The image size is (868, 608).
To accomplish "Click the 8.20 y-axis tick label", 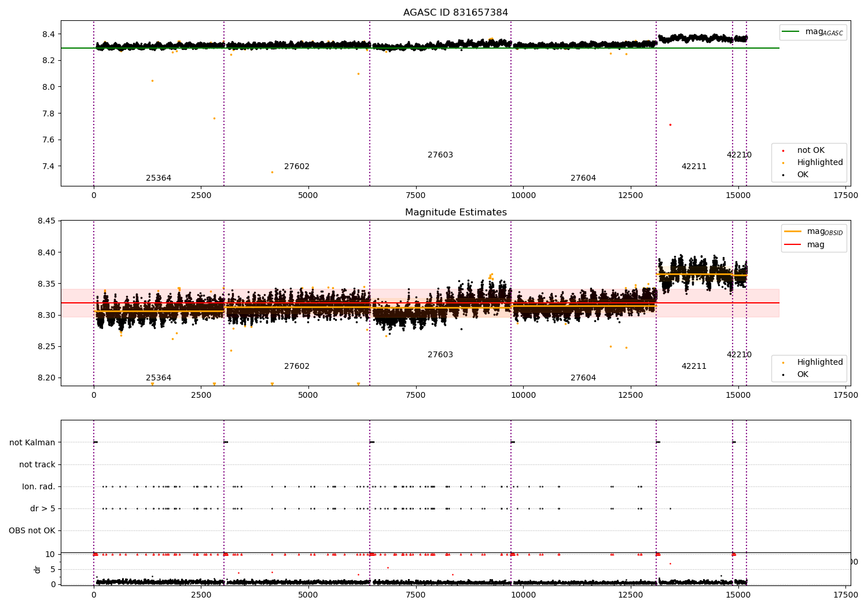I will click(46, 378).
